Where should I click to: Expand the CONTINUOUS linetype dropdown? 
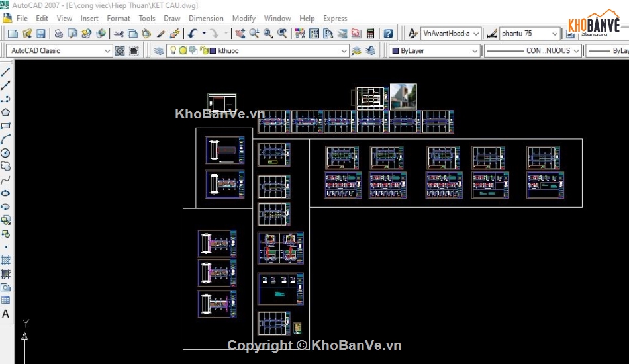tap(576, 51)
